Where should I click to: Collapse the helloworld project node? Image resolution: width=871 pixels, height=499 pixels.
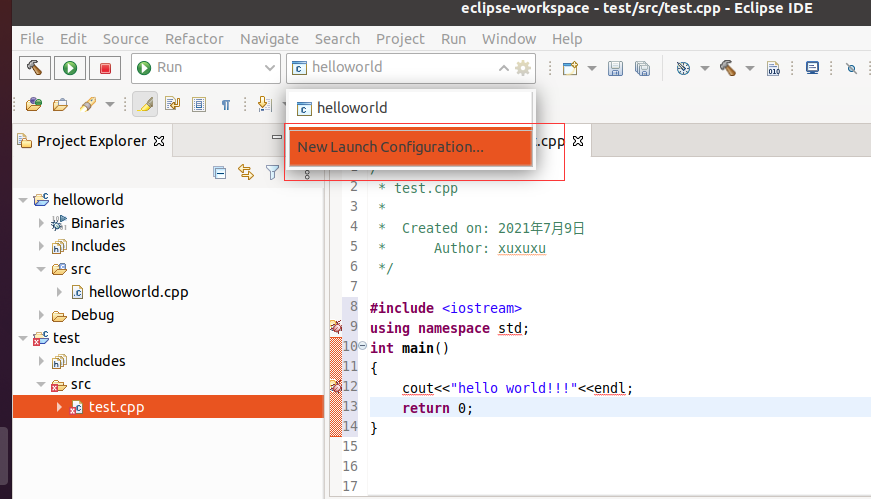(23, 200)
